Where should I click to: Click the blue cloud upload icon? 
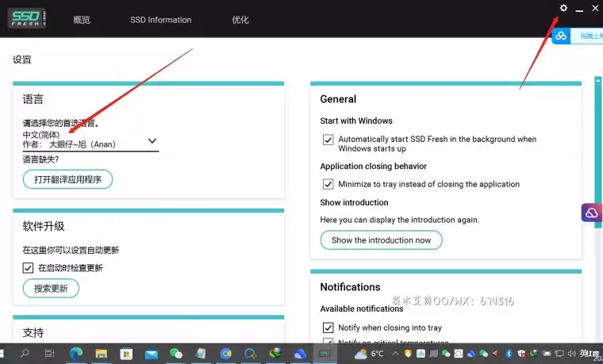(x=561, y=36)
